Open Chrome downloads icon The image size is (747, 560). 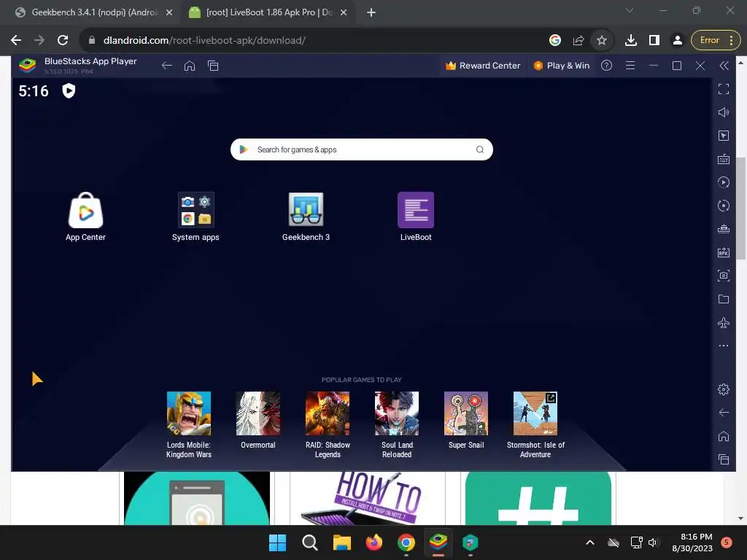[x=631, y=41]
